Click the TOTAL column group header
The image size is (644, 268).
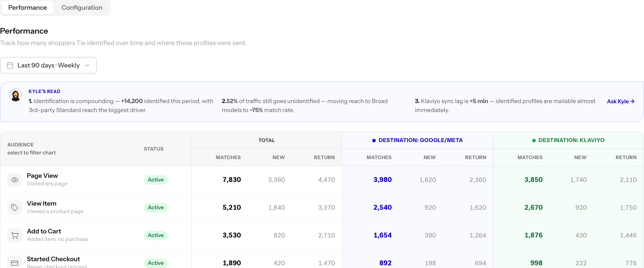click(x=266, y=140)
